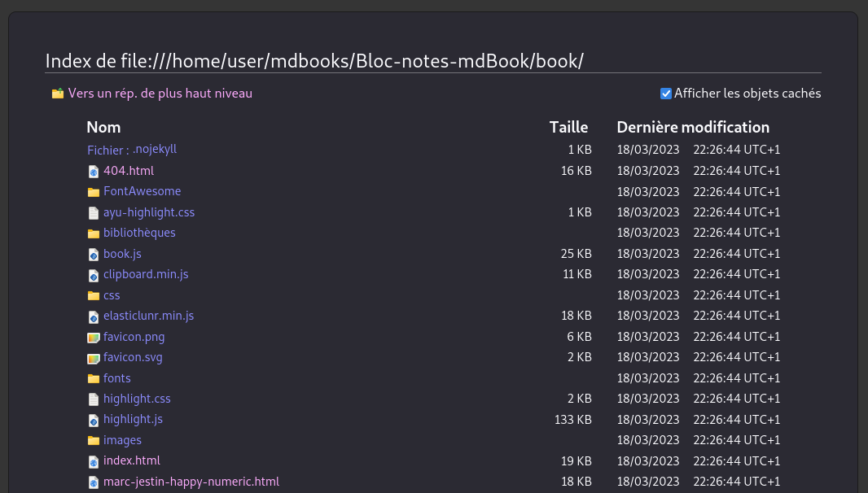
Task: Click the 11 KB size of clipboard.min.js
Action: tap(577, 274)
